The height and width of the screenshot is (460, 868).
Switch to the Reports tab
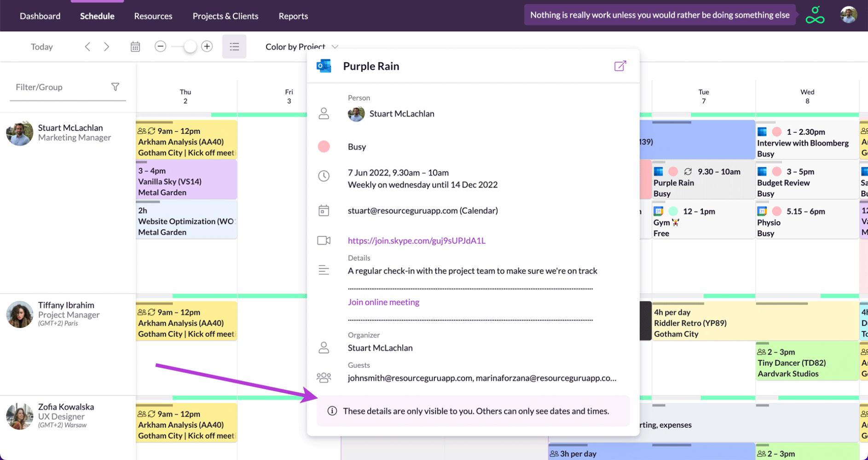click(x=293, y=16)
